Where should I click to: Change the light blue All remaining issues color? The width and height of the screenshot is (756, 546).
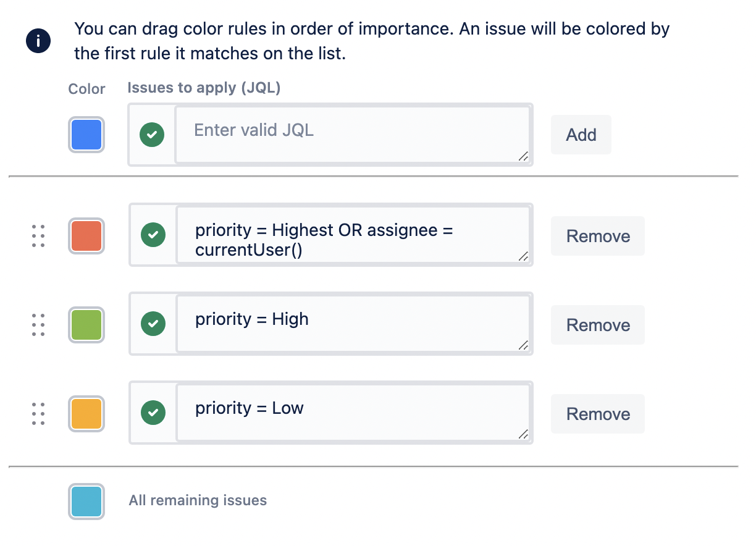point(86,501)
